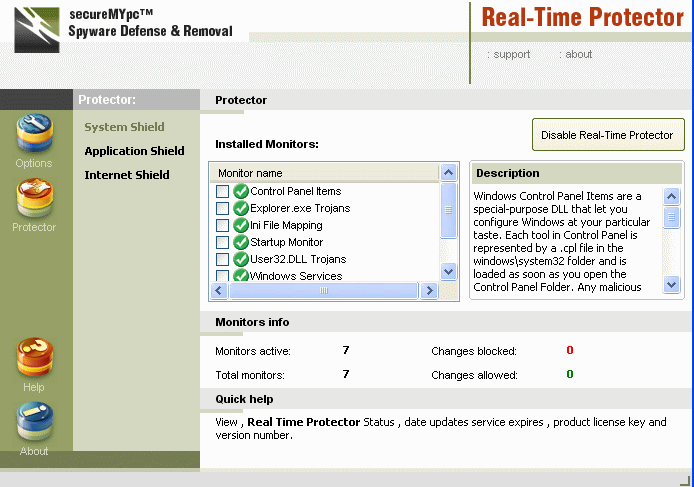Click the secureMYpc logo
694x487 pixels.
(x=37, y=30)
